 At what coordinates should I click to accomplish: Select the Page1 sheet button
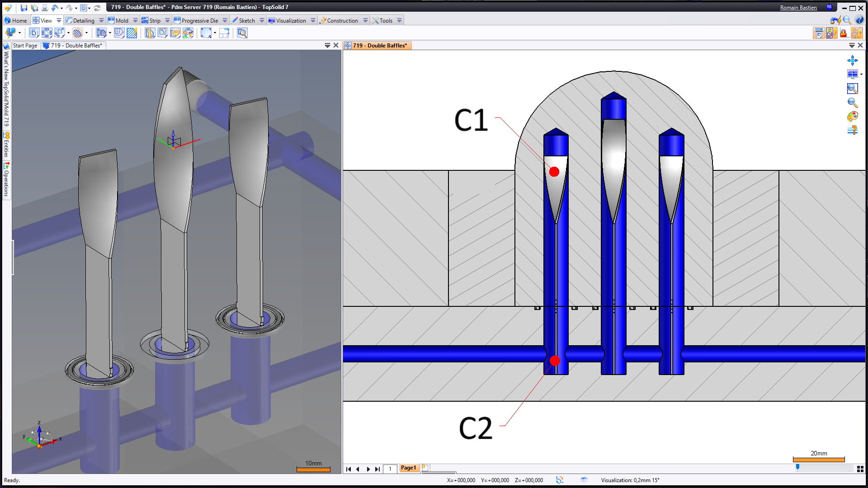[x=408, y=468]
